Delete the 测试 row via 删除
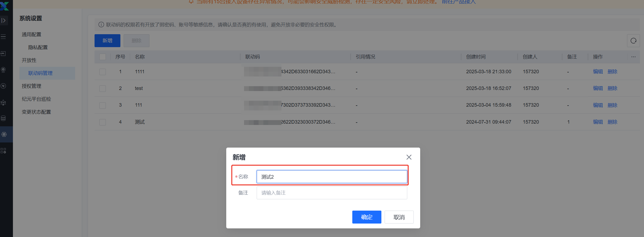This screenshot has height=237, width=644. tap(612, 122)
